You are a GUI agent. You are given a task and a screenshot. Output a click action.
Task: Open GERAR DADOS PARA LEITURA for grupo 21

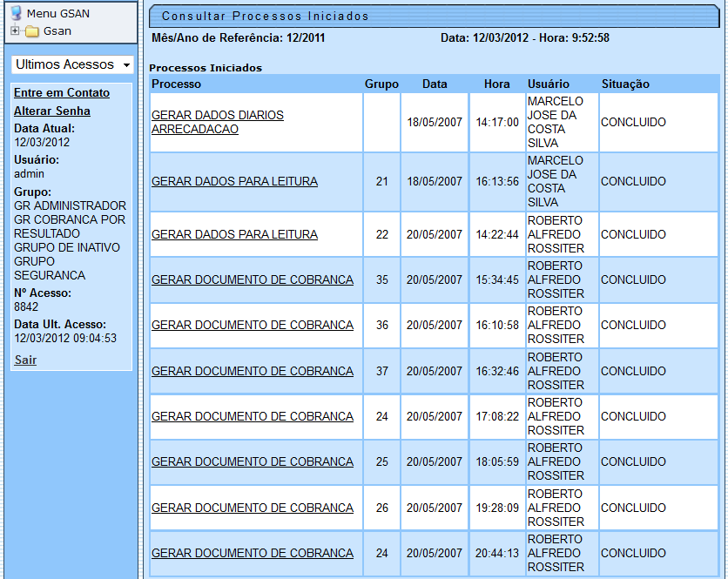click(233, 182)
